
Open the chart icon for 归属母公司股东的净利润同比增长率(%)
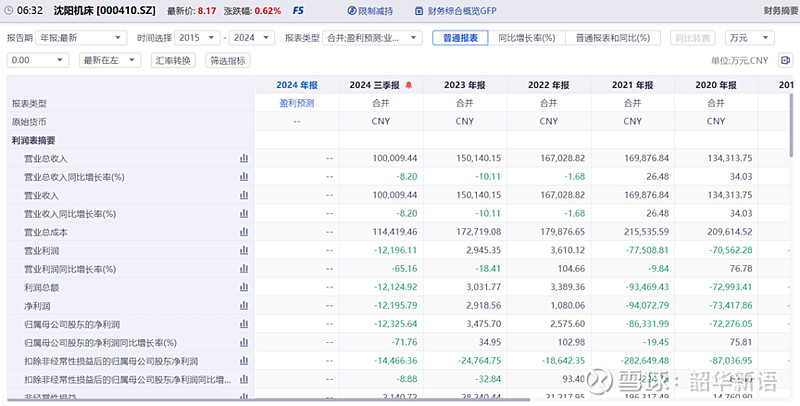(x=244, y=342)
